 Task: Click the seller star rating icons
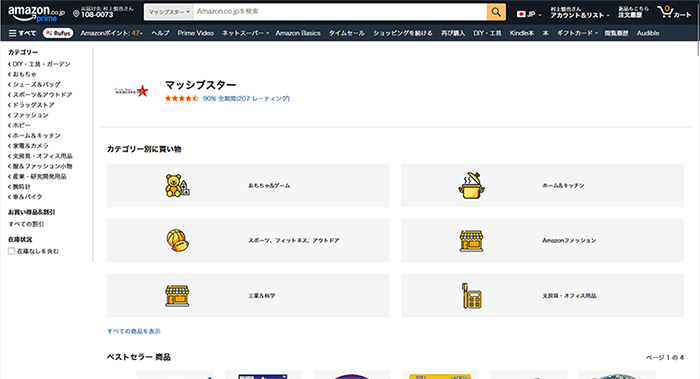click(x=182, y=99)
